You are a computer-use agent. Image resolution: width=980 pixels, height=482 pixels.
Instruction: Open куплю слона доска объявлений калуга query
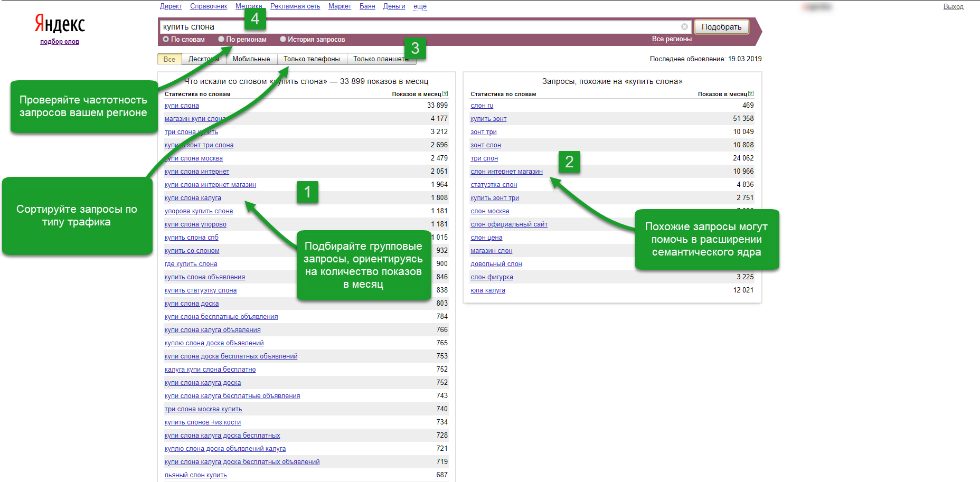click(x=225, y=449)
